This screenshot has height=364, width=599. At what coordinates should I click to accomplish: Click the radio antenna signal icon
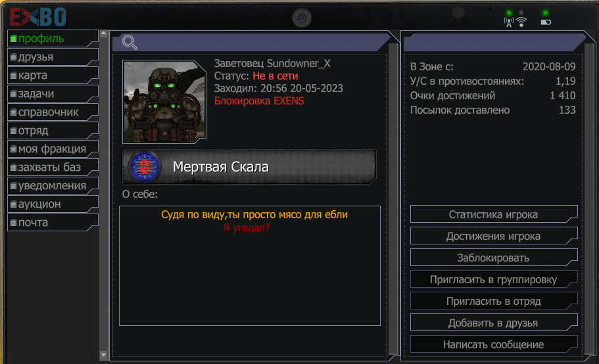click(509, 22)
